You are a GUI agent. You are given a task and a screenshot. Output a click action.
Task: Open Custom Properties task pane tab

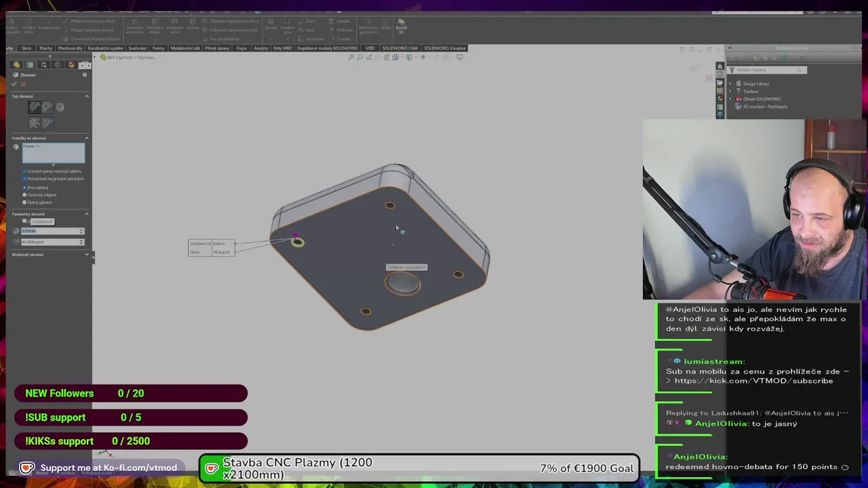(x=720, y=107)
